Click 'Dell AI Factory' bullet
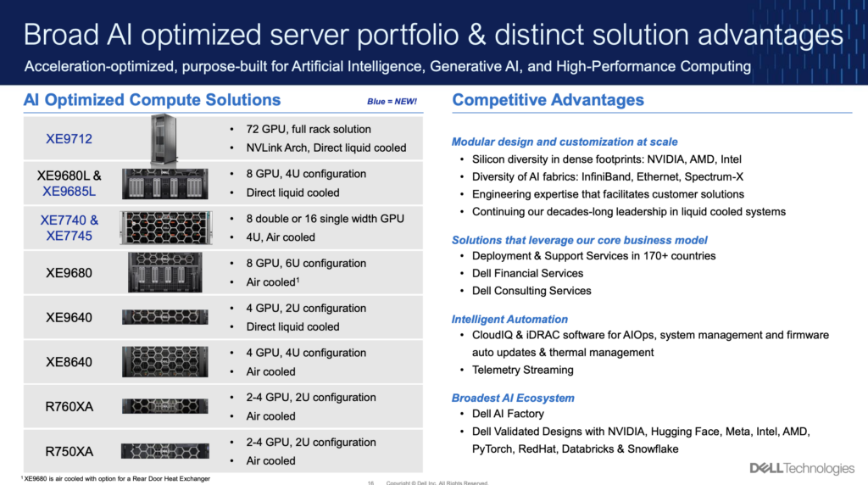The image size is (868, 485). click(508, 414)
